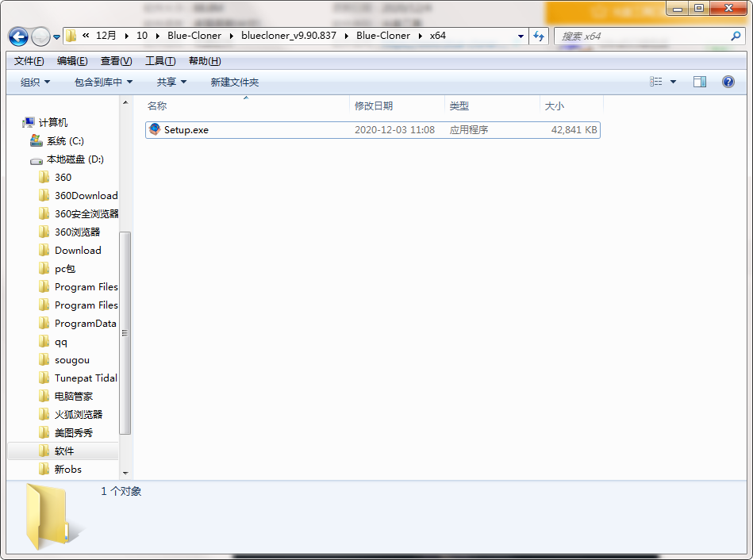Click the greyed Forward arrow button
Image resolution: width=753 pixels, height=560 pixels.
tap(40, 36)
